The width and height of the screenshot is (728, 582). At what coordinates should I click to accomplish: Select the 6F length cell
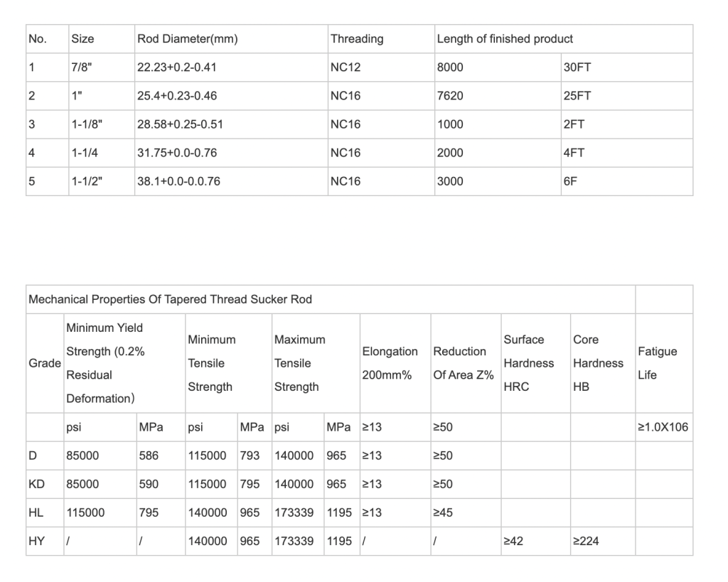tap(570, 181)
